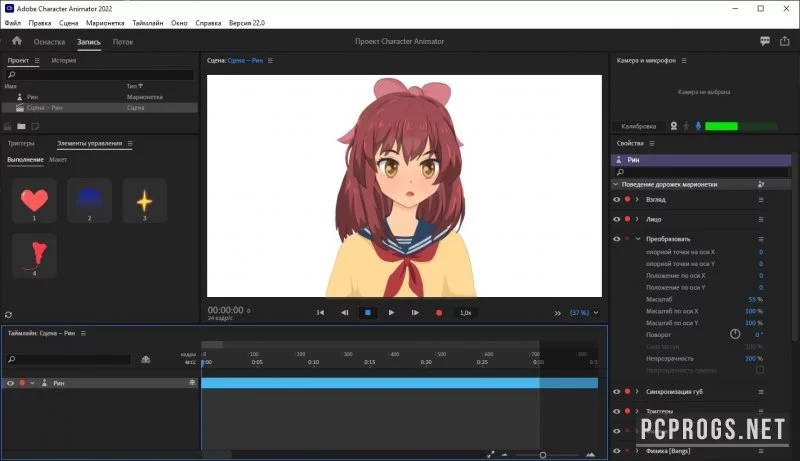Trigger the red heart control
Image resolution: width=800 pixels, height=461 pixels.
point(34,200)
